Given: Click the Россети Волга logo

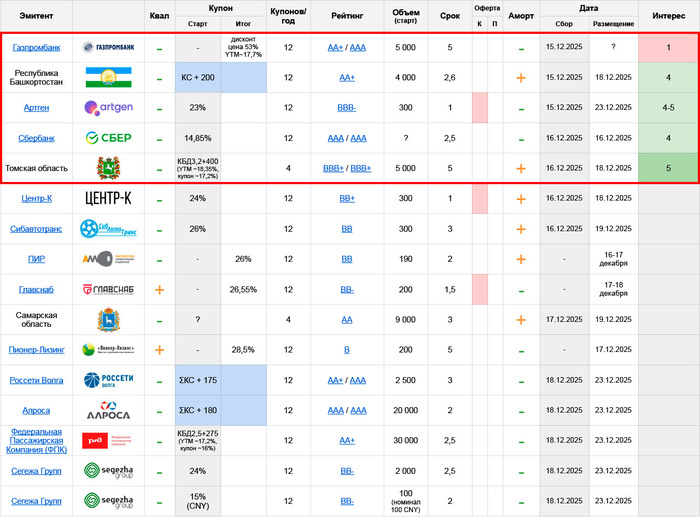Looking at the screenshot, I should (x=108, y=380).
